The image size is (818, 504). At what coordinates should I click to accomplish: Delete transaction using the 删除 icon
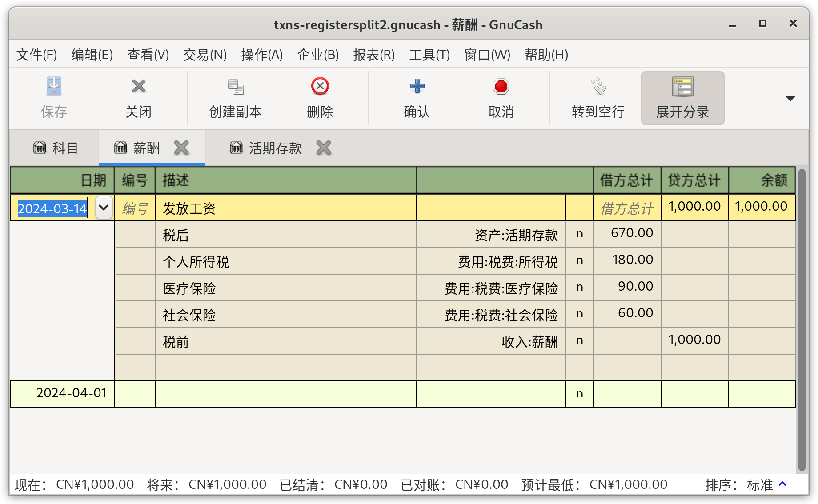320,86
